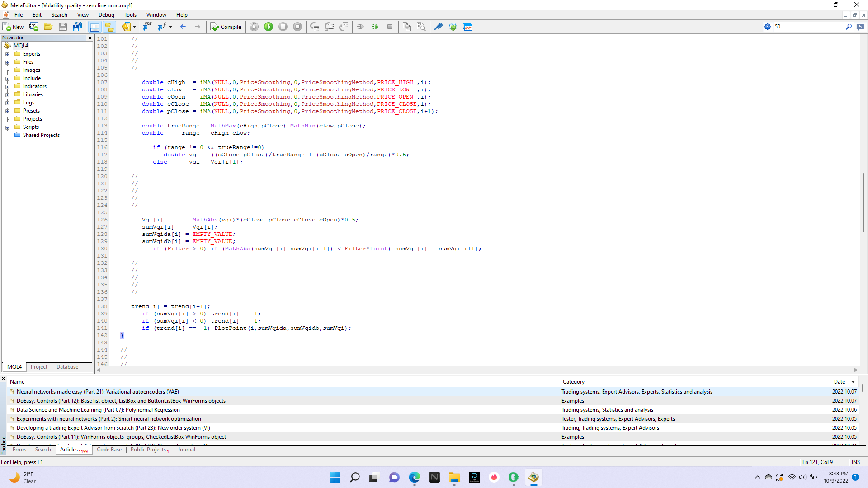Sort articles by the Date column header
Image resolution: width=868 pixels, height=488 pixels.
click(x=839, y=382)
